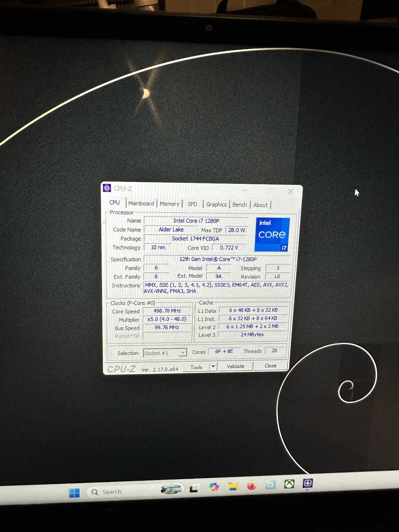Click the light blue app icon beside Firefox
Screen dimensions: 399x532
(271, 485)
